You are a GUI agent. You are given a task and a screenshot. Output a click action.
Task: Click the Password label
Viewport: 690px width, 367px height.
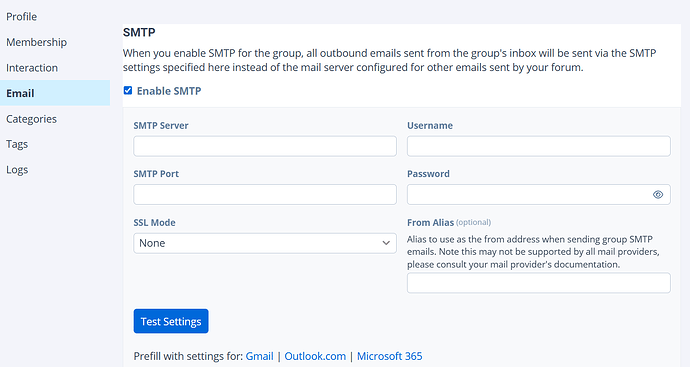[428, 174]
